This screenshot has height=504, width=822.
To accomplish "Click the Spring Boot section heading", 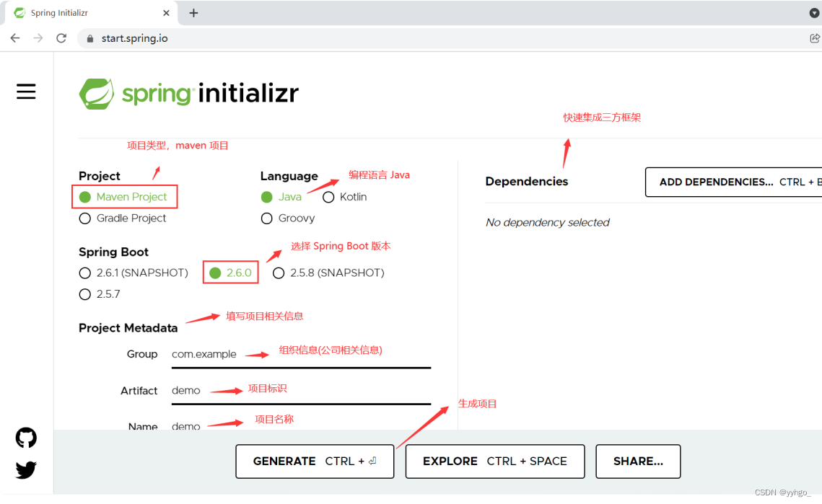I will 113,252.
